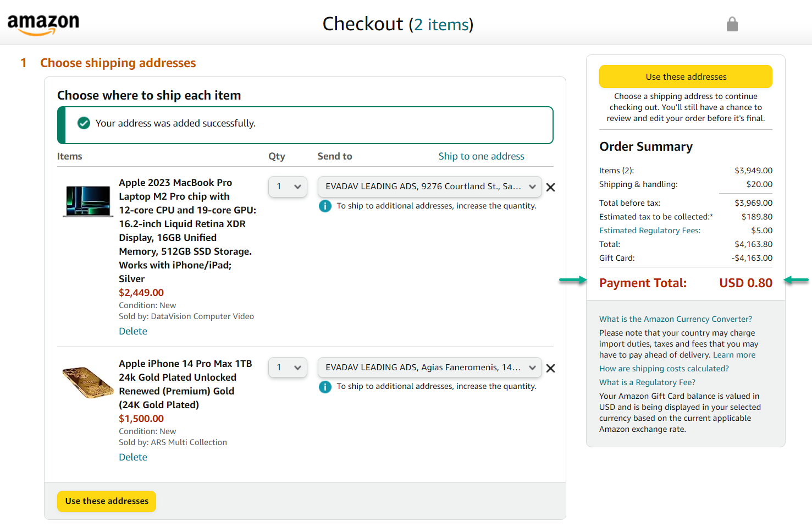Image resolution: width=812 pixels, height=532 pixels.
Task: Delete the MacBook Pro item
Action: tap(133, 331)
